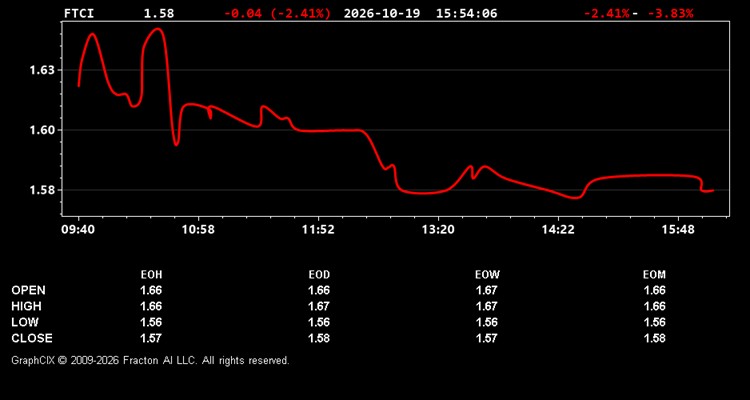Click the EOH CLOSE value 1.57
The image size is (750, 400).
click(151, 338)
